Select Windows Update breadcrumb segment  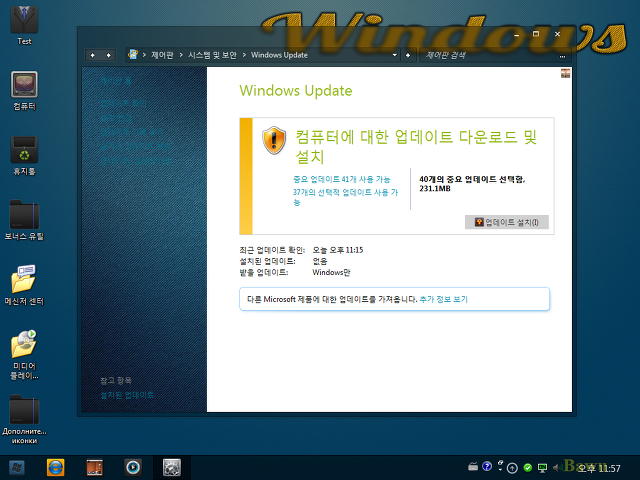tap(279, 55)
